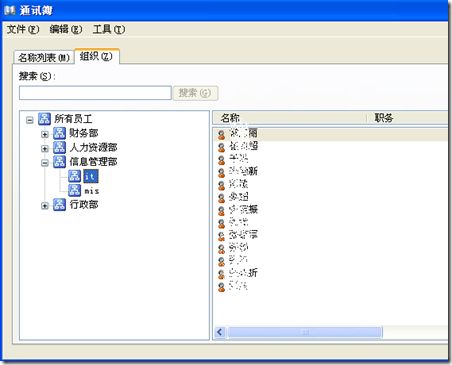Click the 搜索 text input field
Screen dimensions: 452x365
point(95,93)
